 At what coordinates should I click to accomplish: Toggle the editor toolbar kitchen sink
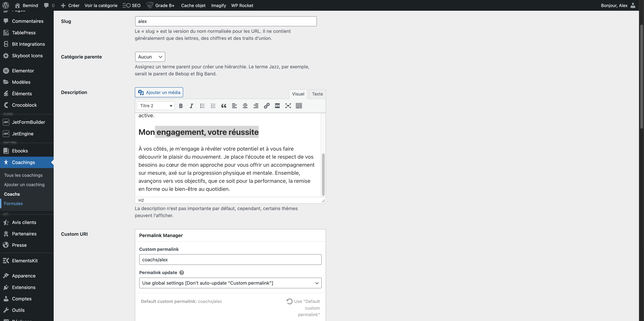coord(299,106)
